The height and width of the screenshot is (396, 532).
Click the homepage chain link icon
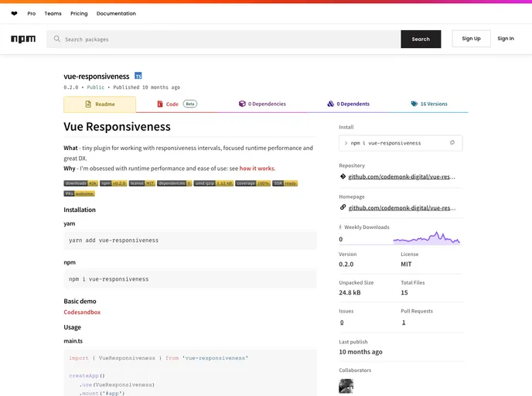pos(343,207)
